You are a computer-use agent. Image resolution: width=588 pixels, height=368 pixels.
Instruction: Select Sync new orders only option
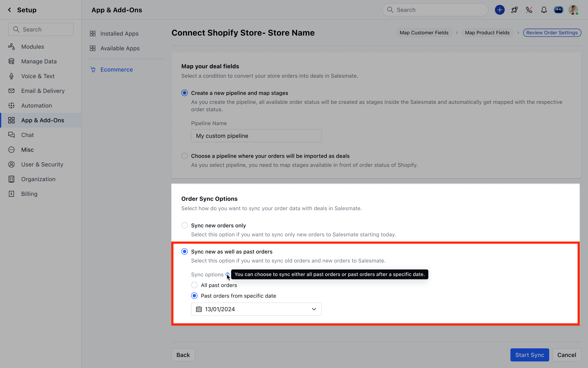[184, 225]
